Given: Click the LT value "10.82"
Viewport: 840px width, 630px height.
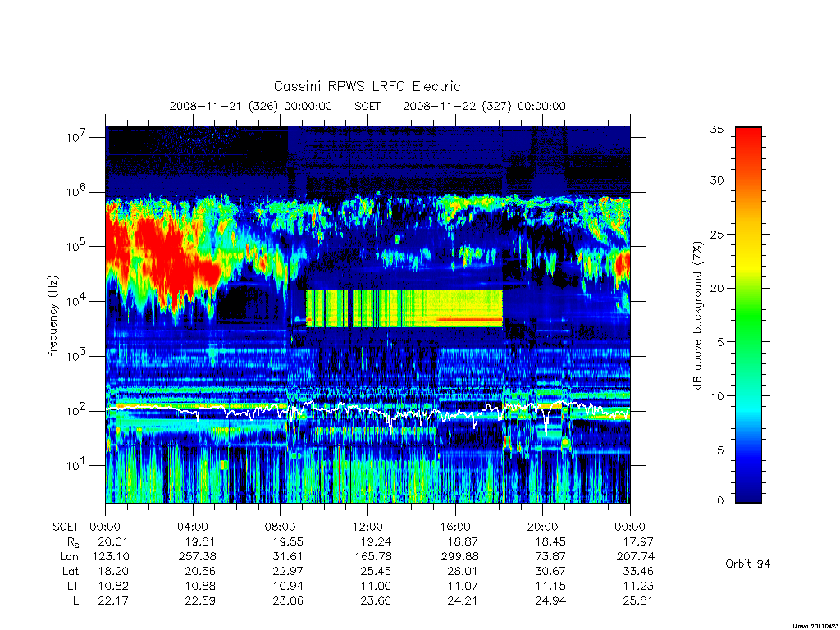Looking at the screenshot, I should point(113,586).
